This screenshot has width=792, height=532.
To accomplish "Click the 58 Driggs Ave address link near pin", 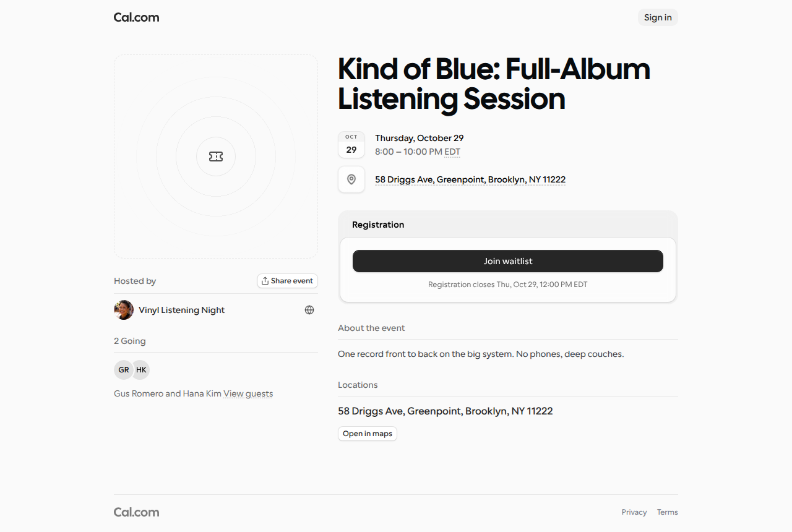I will tap(470, 179).
